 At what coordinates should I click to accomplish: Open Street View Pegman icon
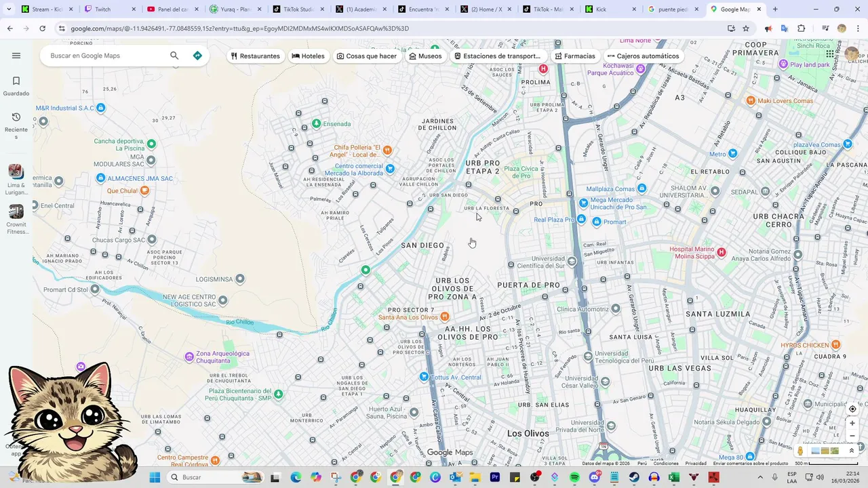click(800, 451)
